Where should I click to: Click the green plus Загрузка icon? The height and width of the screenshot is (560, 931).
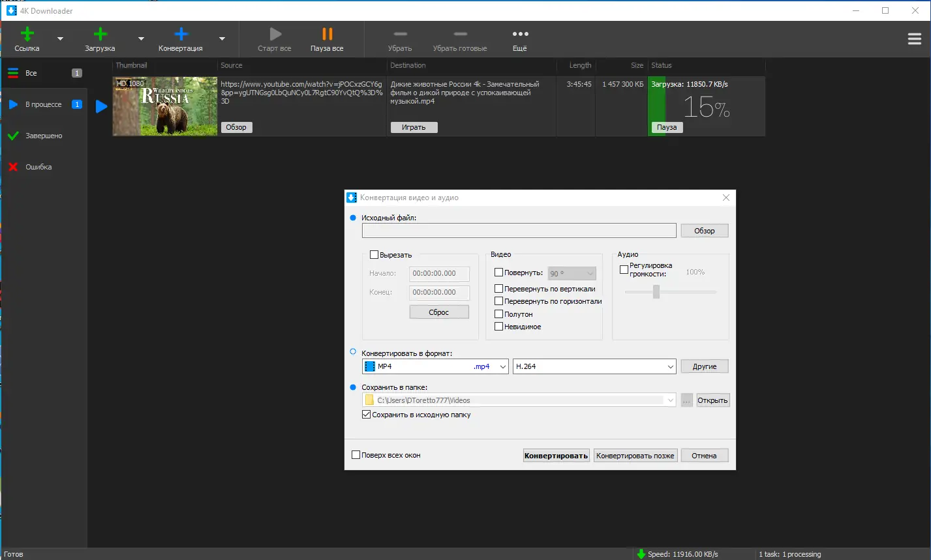click(x=100, y=34)
